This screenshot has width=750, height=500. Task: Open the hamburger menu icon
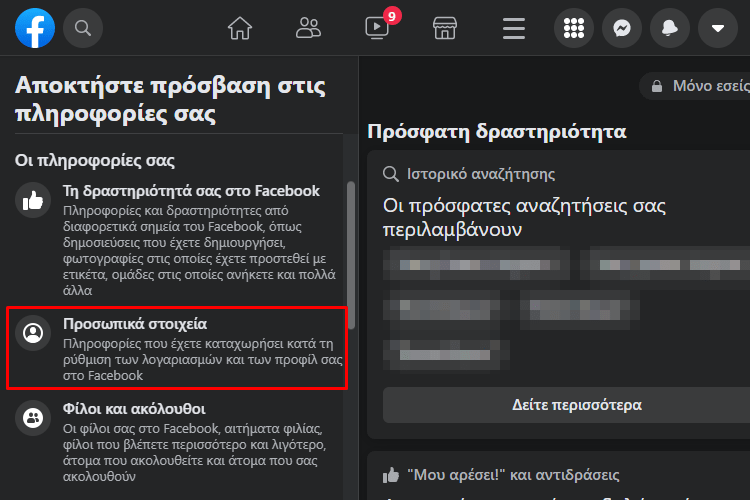514,28
